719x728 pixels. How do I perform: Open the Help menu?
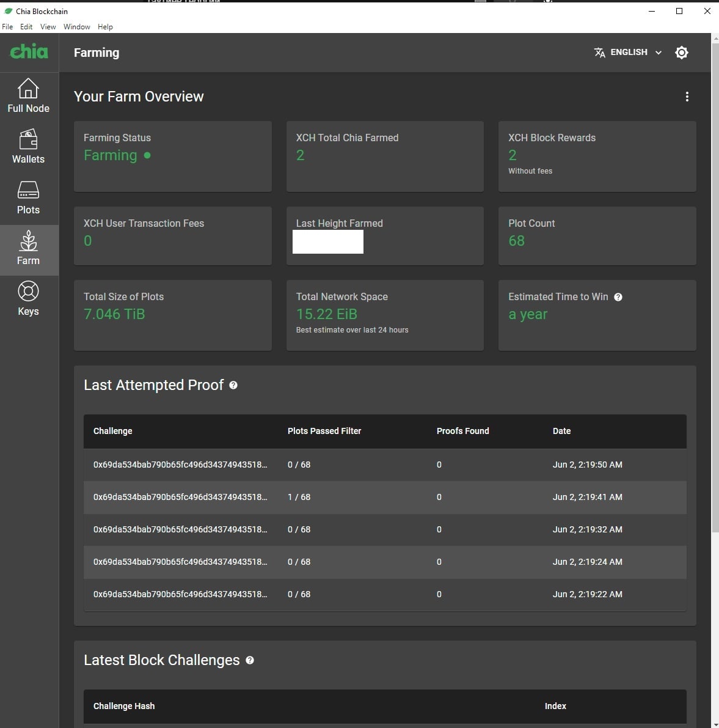click(105, 27)
